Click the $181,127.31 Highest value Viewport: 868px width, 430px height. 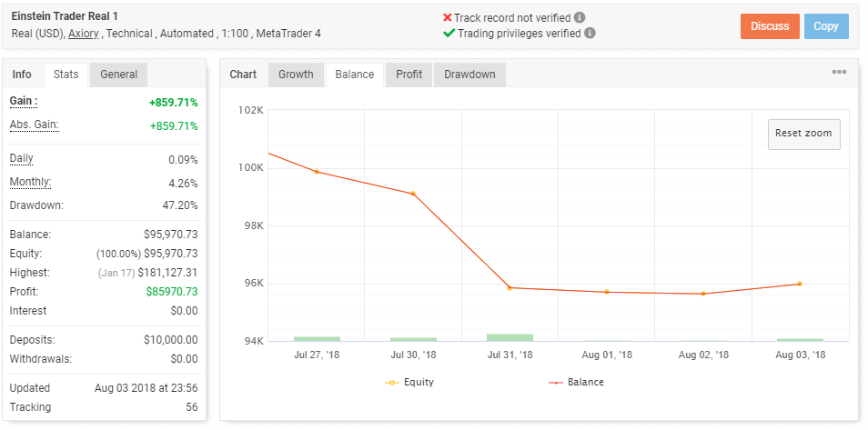[x=167, y=273]
